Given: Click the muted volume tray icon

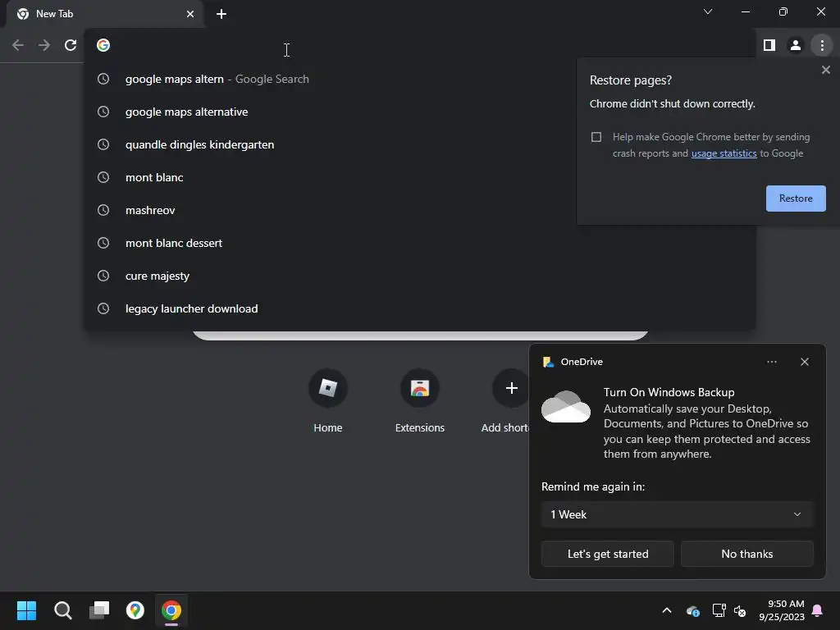Looking at the screenshot, I should [x=740, y=610].
